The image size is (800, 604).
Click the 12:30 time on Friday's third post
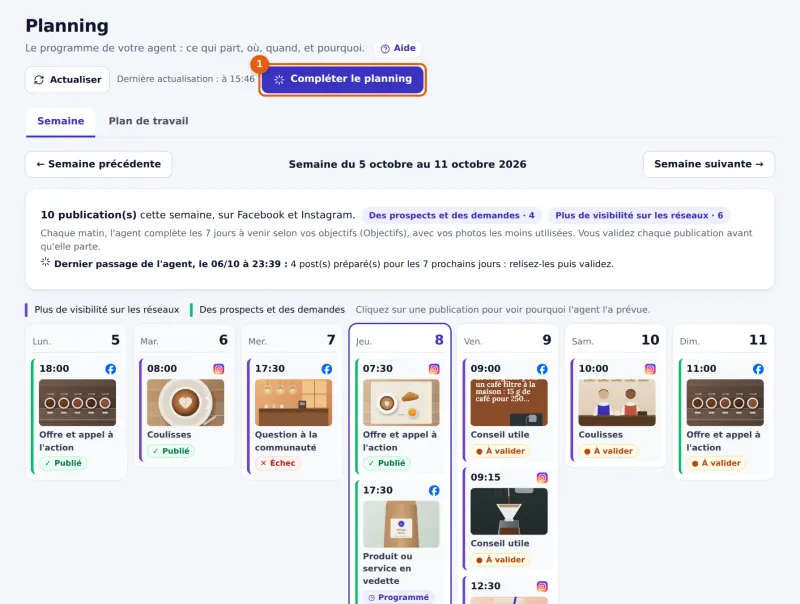coord(485,586)
